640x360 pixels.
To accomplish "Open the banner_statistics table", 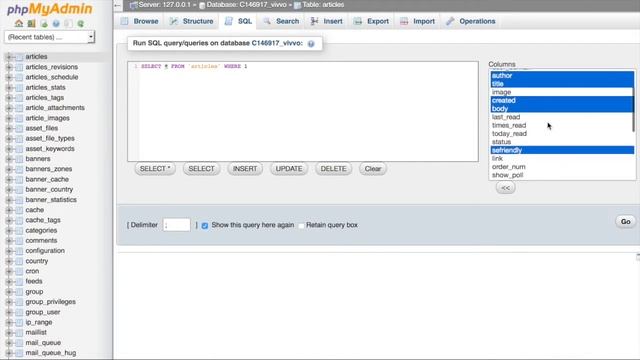I will (x=51, y=200).
